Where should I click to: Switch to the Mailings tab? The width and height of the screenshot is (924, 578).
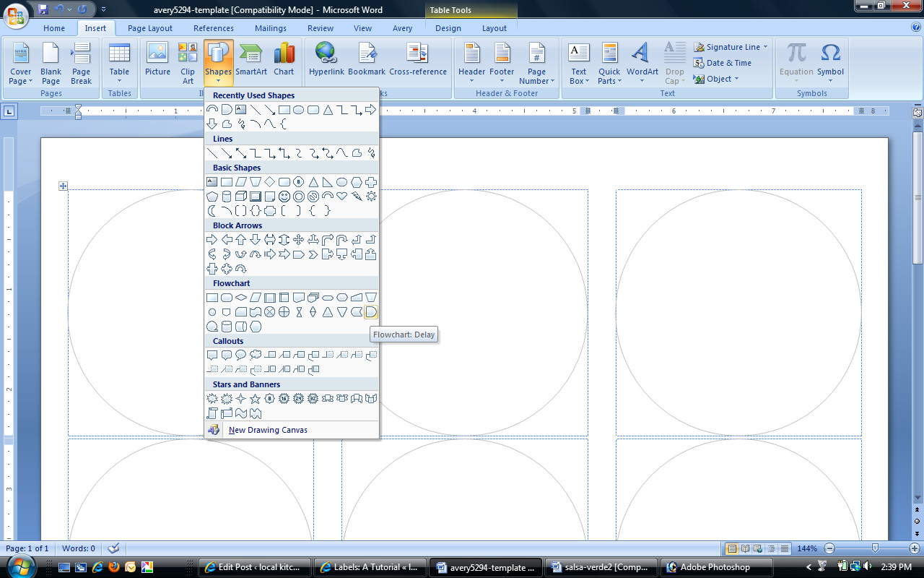270,28
